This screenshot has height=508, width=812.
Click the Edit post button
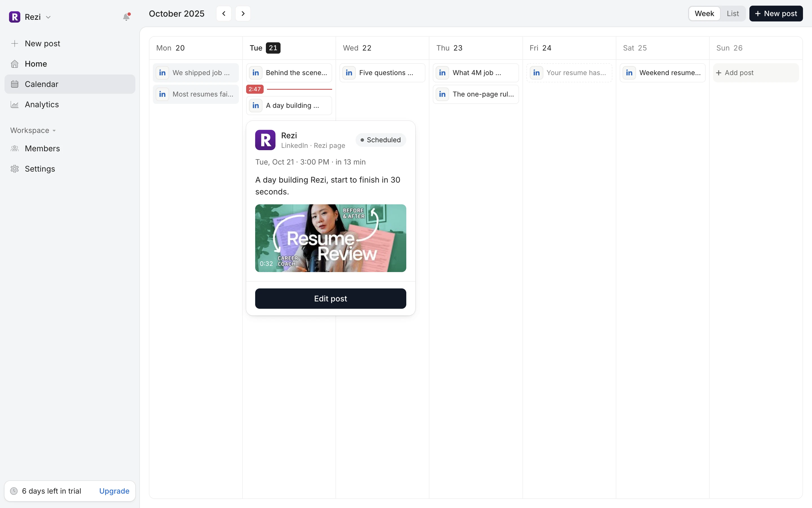pyautogui.click(x=330, y=298)
